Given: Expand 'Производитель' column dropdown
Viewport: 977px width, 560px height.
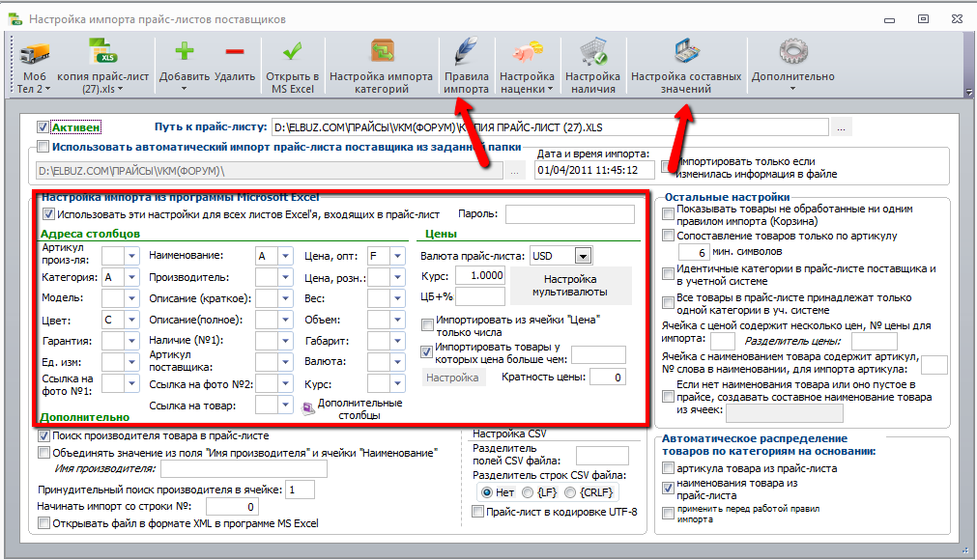Looking at the screenshot, I should tap(285, 277).
